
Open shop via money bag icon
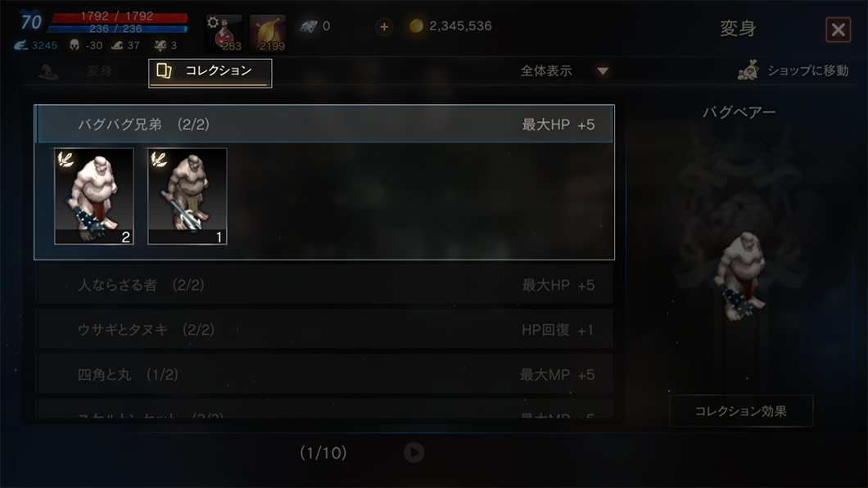point(748,70)
